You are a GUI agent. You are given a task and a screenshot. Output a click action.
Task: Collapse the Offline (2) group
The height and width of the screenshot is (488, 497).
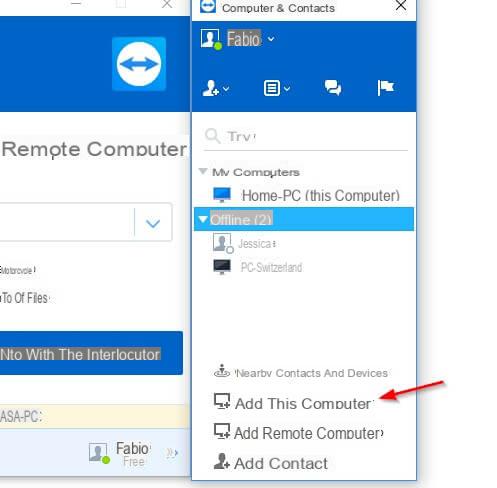[202, 219]
